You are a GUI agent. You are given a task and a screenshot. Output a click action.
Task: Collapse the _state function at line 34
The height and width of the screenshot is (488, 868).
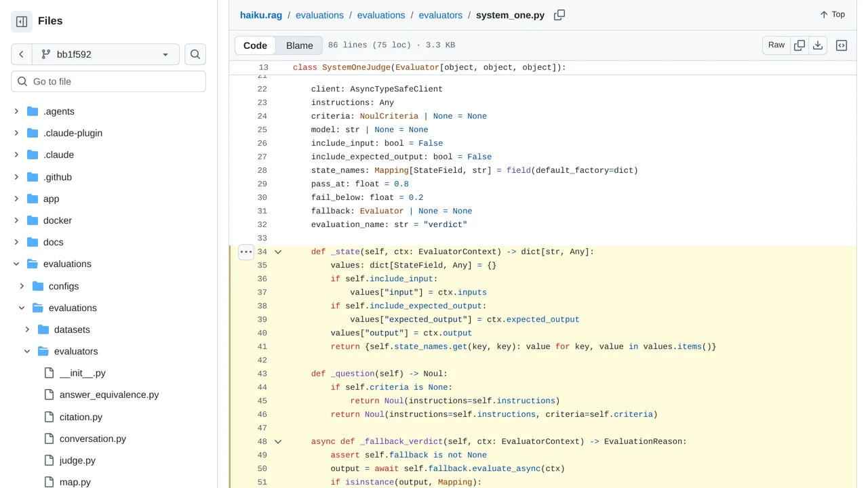(x=278, y=251)
